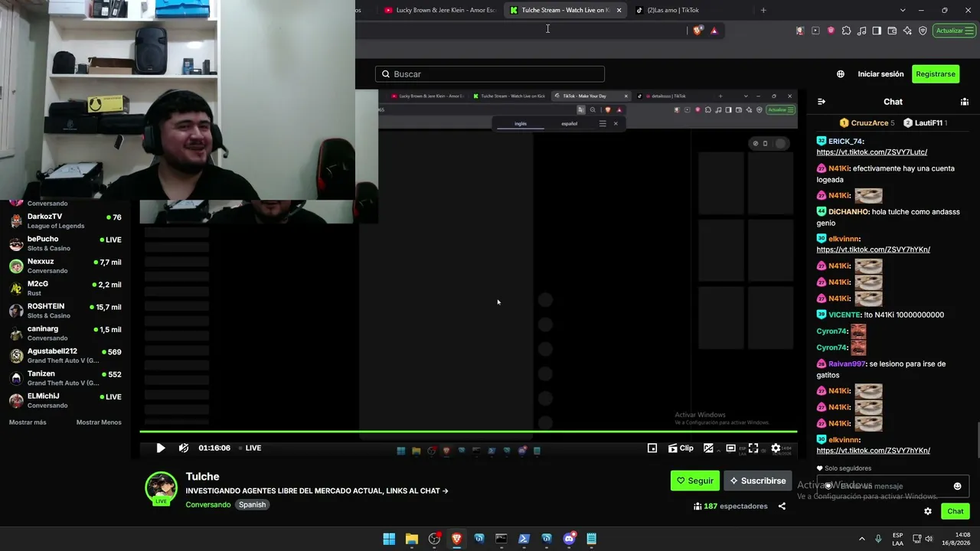Open Brave Shields lion icon
Image resolution: width=980 pixels, height=551 pixels.
[x=697, y=31]
